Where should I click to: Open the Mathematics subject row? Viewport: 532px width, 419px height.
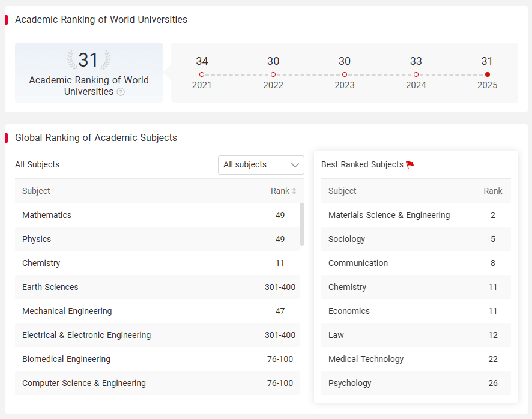pyautogui.click(x=157, y=215)
